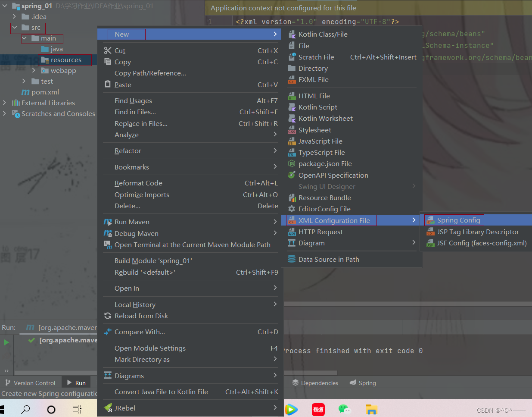Viewport: 532px width, 417px height.
Task: Expand the webapp folder
Action: tap(34, 70)
